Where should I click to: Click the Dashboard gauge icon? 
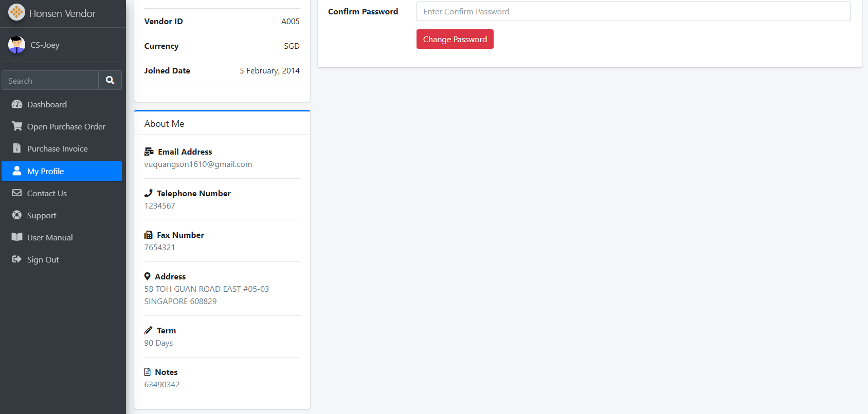point(17,104)
